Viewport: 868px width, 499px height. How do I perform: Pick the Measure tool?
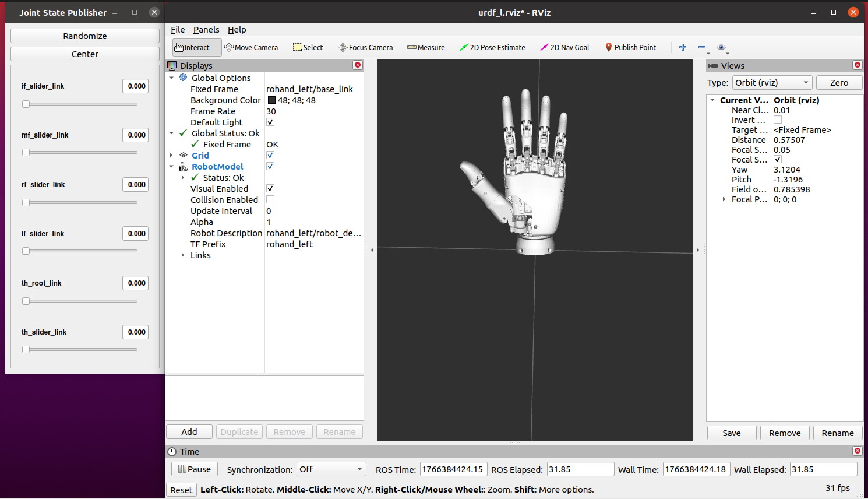426,48
